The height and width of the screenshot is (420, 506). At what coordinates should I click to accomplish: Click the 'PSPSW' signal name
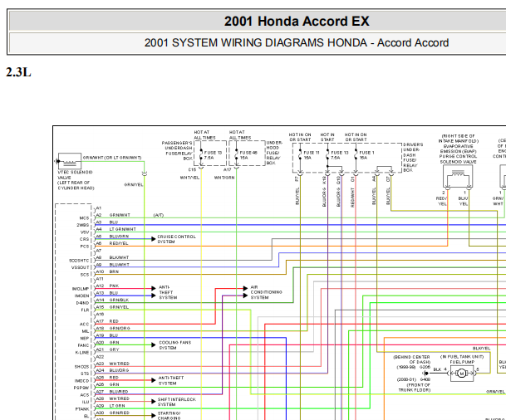(x=81, y=388)
